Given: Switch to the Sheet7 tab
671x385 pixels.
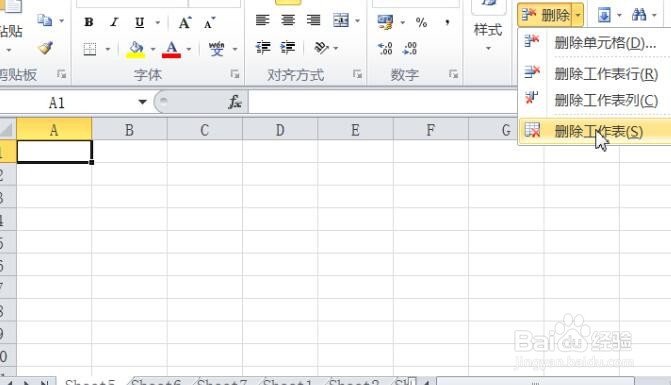Looking at the screenshot, I should pos(222,382).
